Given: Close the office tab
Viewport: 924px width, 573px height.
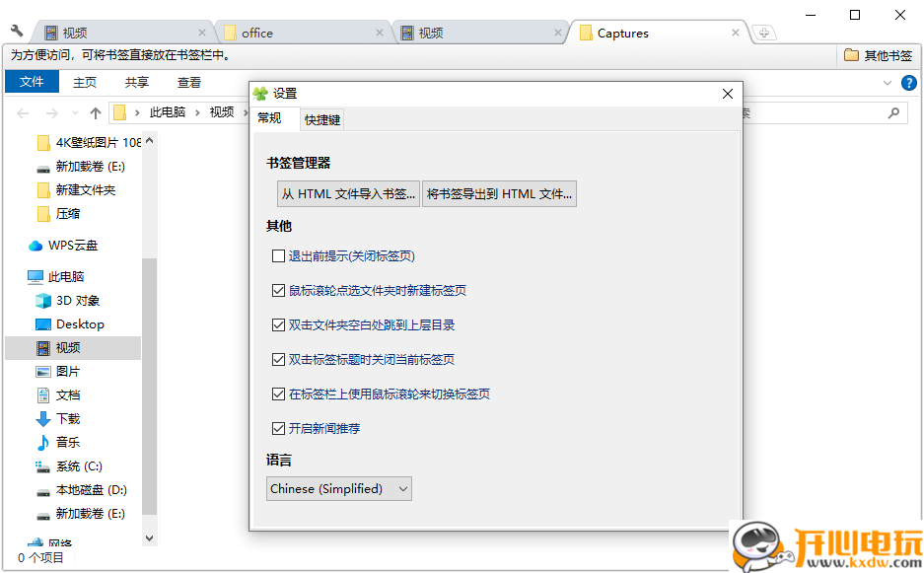Looking at the screenshot, I should [x=380, y=33].
